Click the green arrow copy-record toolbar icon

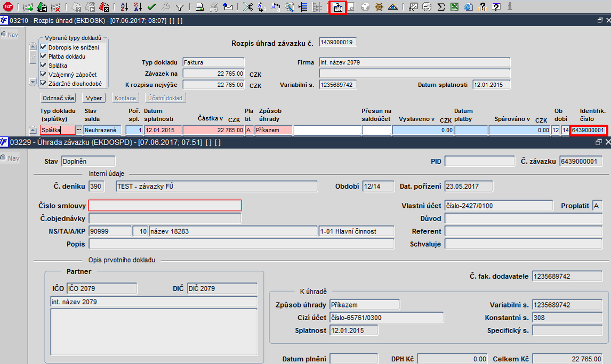pyautogui.click(x=42, y=6)
